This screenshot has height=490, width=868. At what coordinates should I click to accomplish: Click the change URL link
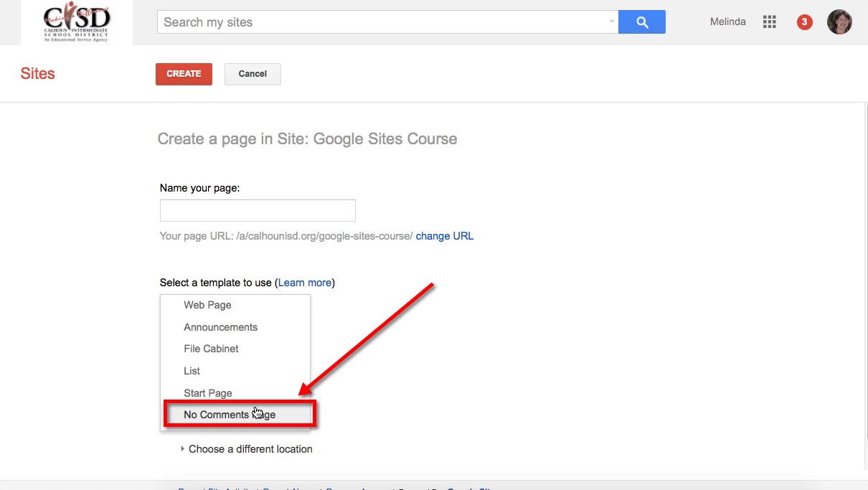pos(445,236)
